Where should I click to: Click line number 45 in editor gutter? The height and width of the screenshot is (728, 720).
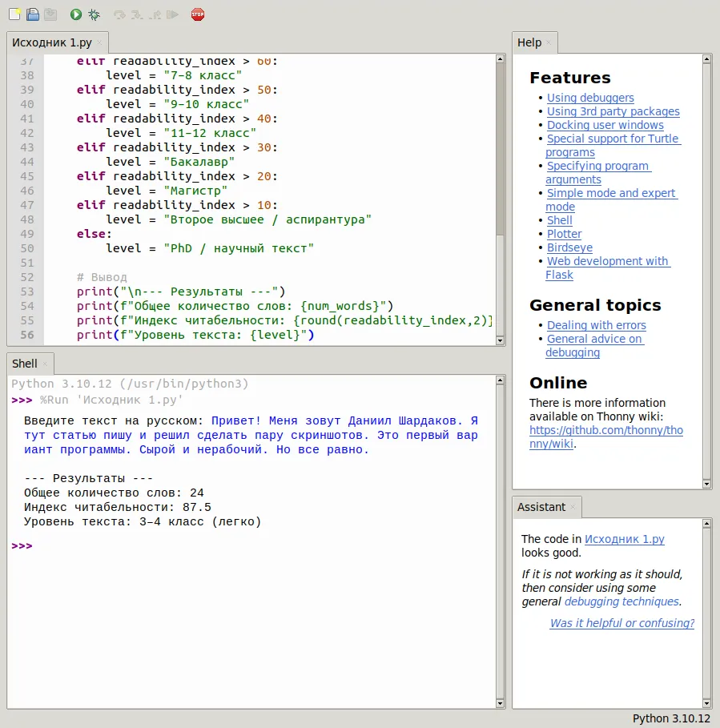[27, 176]
